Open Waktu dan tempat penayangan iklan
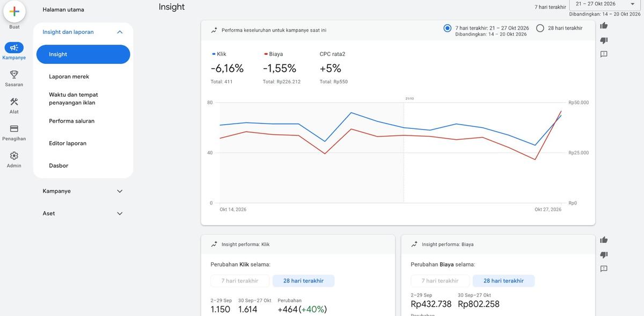Screen dimensions: 644x316 74,99
